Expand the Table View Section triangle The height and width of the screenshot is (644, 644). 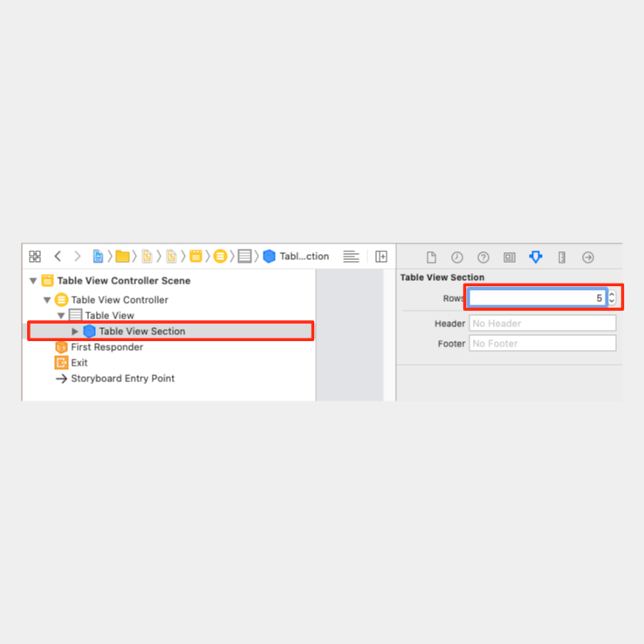(x=75, y=331)
